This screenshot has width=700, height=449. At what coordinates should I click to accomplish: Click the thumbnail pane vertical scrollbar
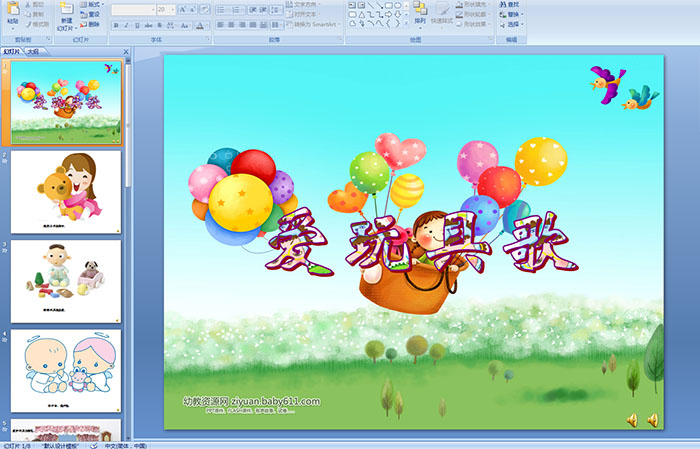[x=128, y=248]
